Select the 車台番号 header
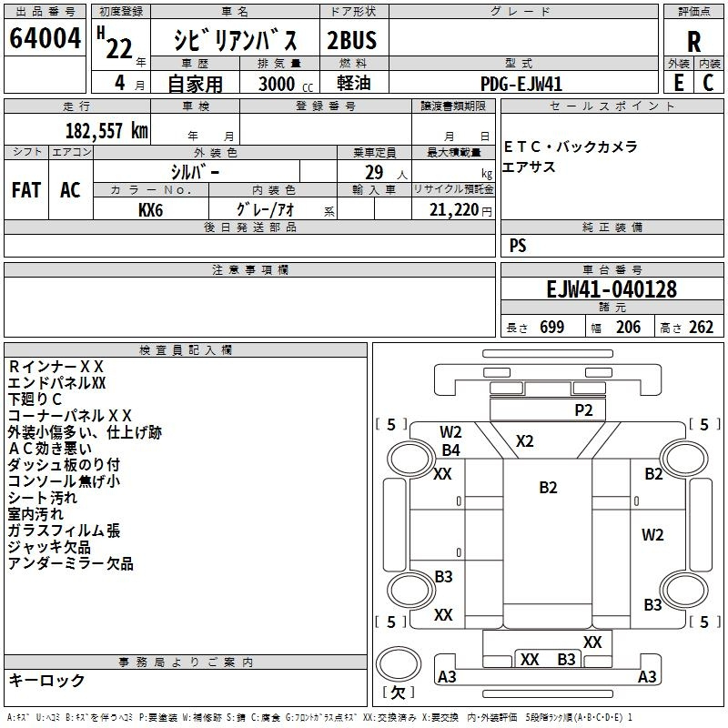This screenshot has height=728, width=728. point(612,269)
